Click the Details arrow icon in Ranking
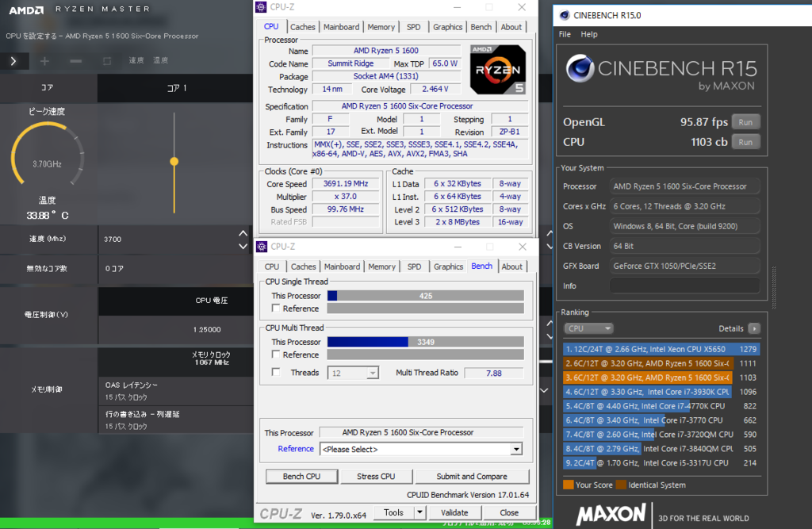 [755, 328]
